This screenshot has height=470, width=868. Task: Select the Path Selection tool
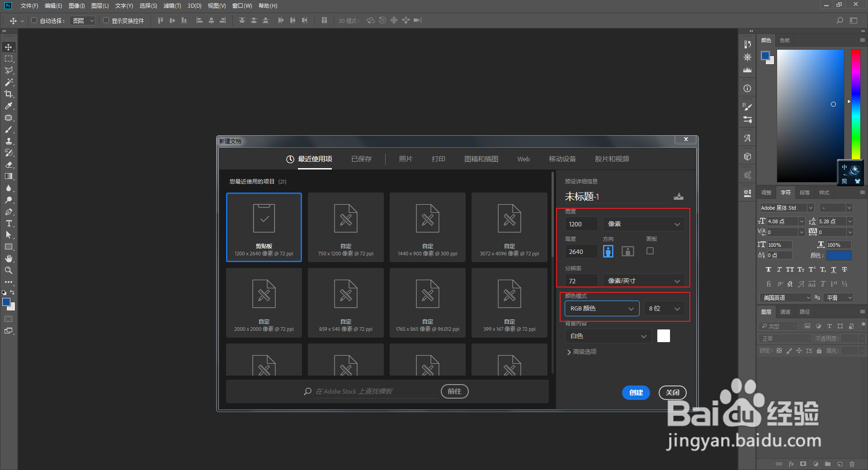pyautogui.click(x=9, y=235)
